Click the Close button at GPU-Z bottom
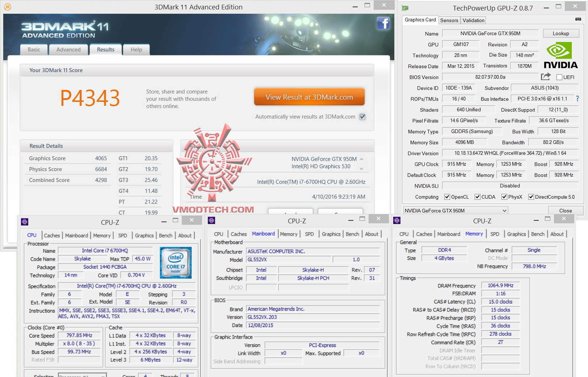This screenshot has height=377, width=588. tap(566, 211)
